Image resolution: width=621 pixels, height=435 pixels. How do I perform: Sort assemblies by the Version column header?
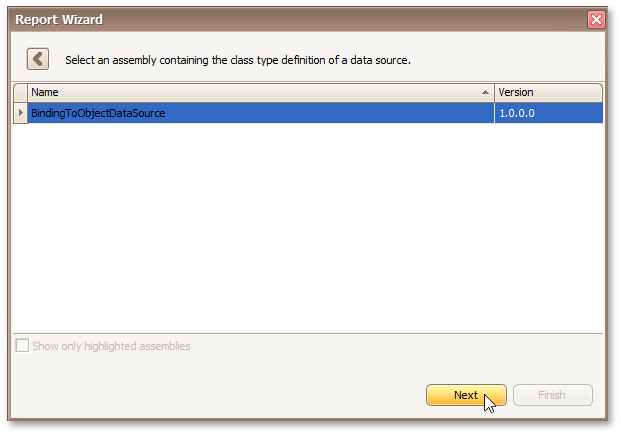click(548, 93)
